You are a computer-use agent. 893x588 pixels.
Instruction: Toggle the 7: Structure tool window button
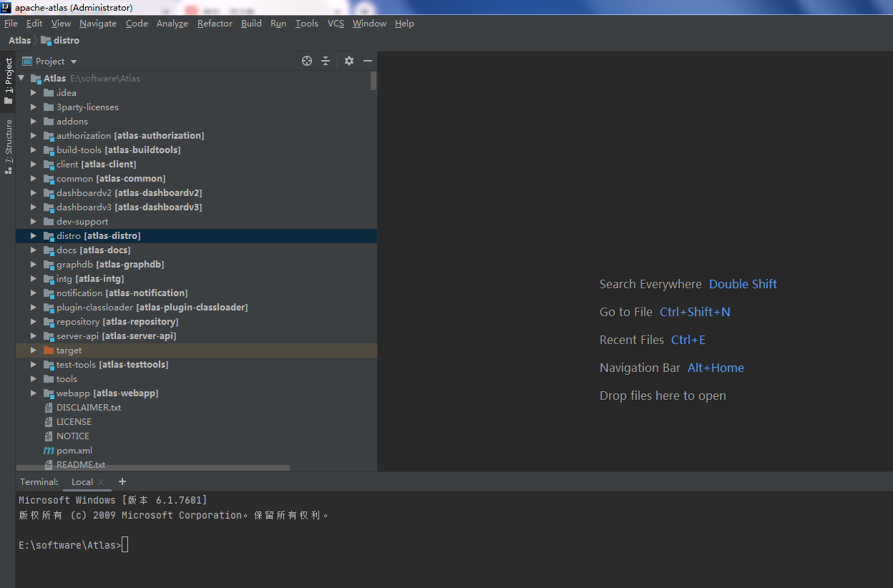(8, 147)
